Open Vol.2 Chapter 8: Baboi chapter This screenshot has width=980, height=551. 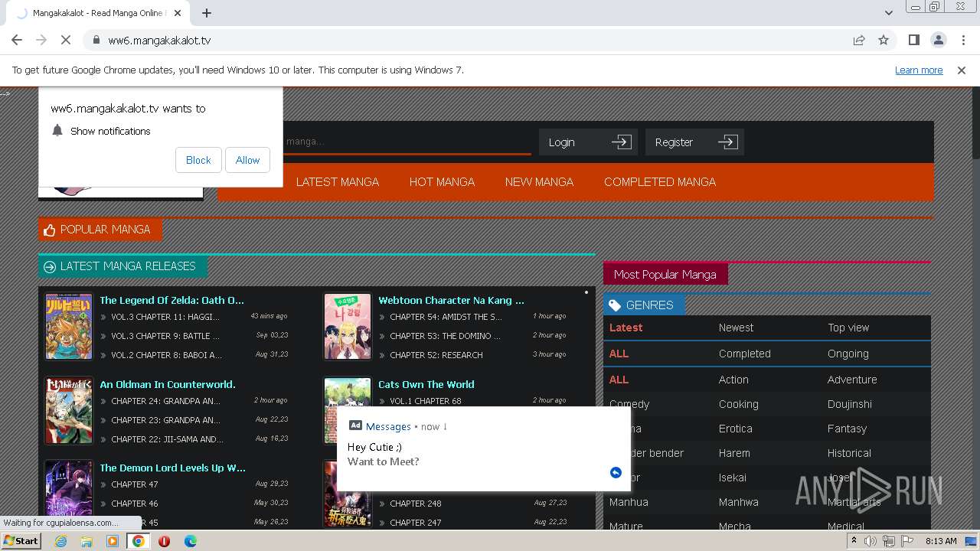pyautogui.click(x=166, y=355)
